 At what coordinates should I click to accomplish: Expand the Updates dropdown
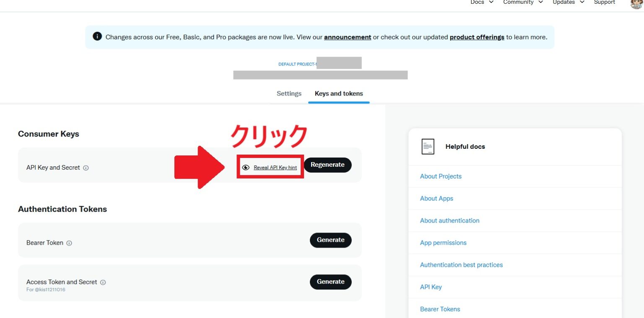coord(568,3)
